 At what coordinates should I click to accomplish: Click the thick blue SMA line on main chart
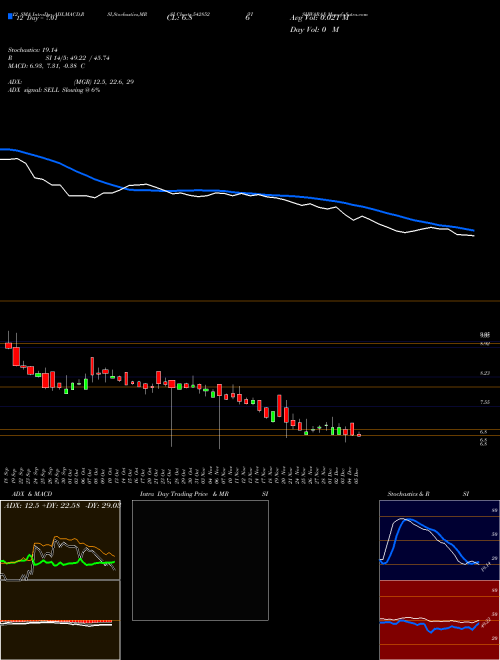pyautogui.click(x=236, y=192)
